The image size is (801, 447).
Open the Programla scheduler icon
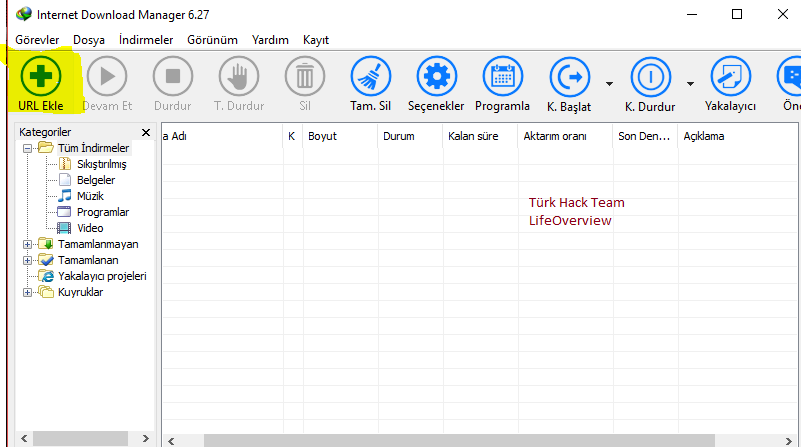pos(502,77)
